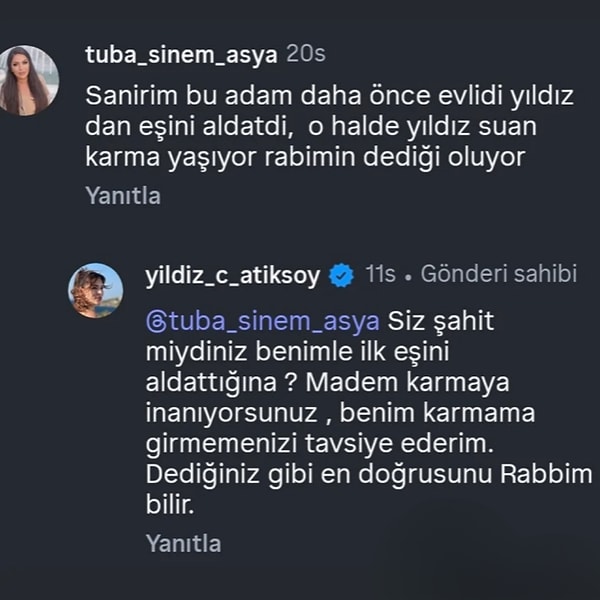The width and height of the screenshot is (600, 600).
Task: Click the tuba_sinem_asya username above first comment
Action: (x=181, y=54)
